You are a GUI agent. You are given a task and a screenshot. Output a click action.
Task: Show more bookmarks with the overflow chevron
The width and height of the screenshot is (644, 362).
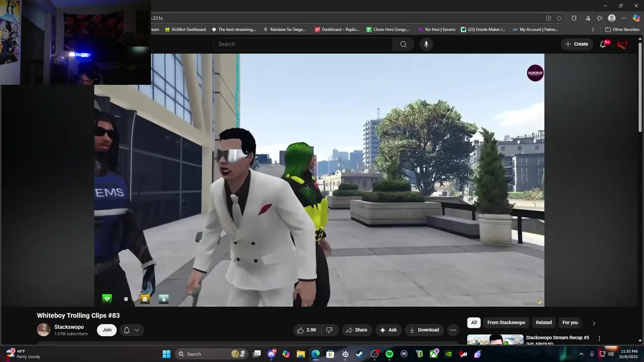pyautogui.click(x=593, y=30)
